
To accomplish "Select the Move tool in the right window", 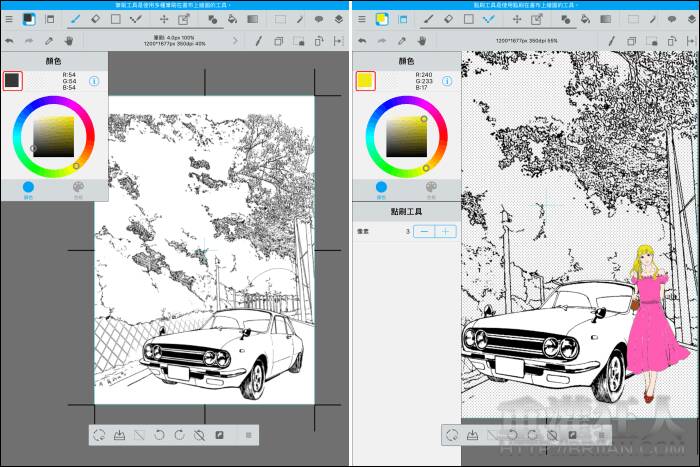I will tap(517, 19).
